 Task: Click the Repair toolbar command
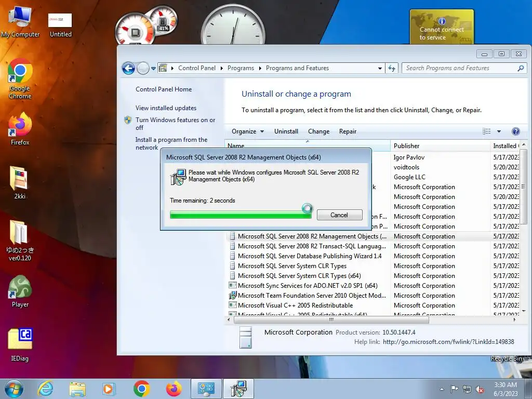click(x=348, y=131)
